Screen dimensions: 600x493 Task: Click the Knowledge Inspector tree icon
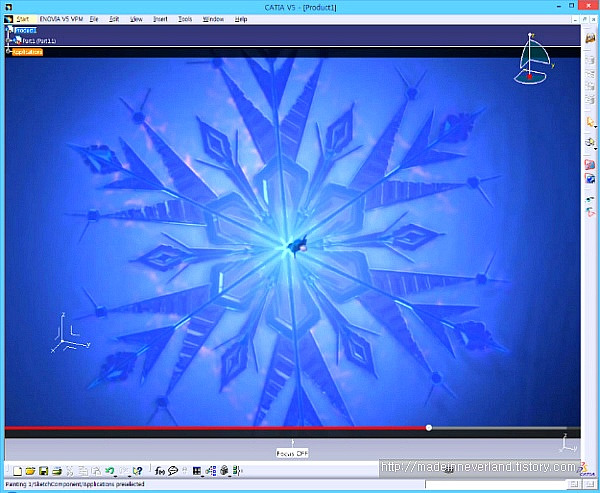[x=210, y=471]
